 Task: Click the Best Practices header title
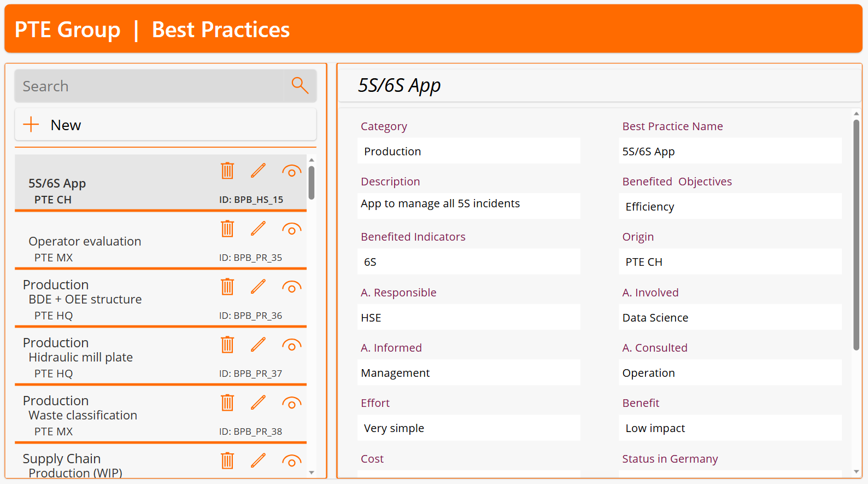[x=220, y=30]
